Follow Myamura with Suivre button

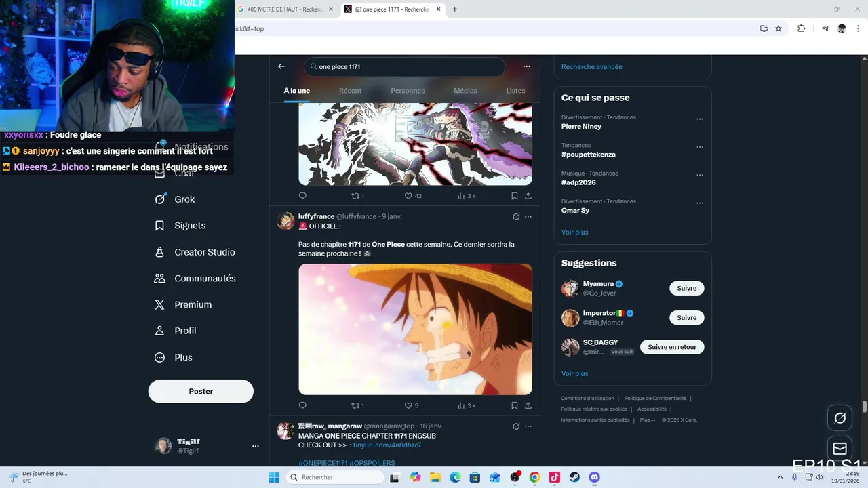click(687, 288)
